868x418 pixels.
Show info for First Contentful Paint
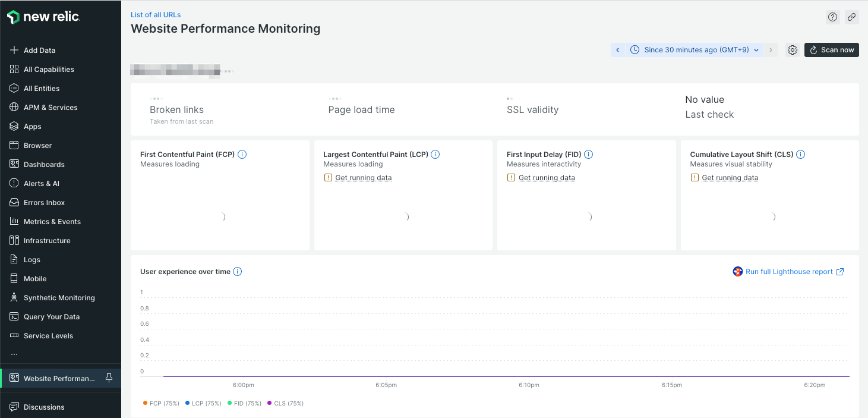pos(242,155)
